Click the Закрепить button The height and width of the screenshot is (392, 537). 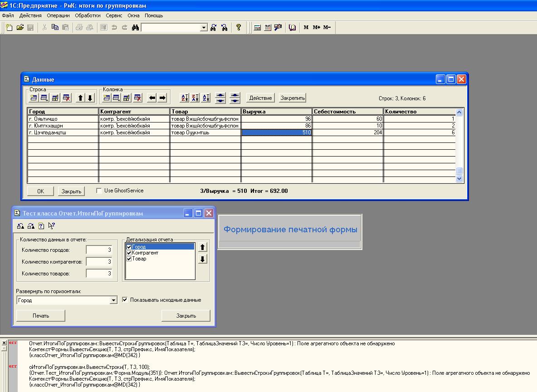(292, 98)
